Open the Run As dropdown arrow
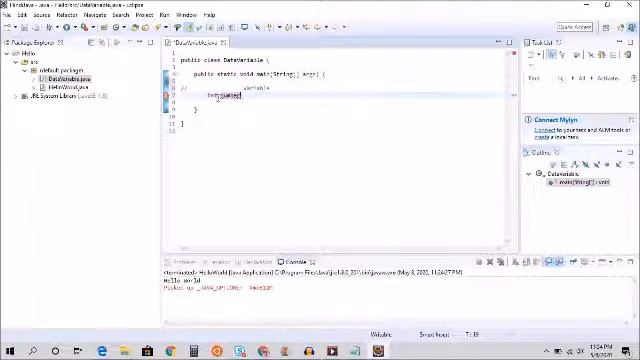Screen dimensions: 640x360 coord(75,27)
